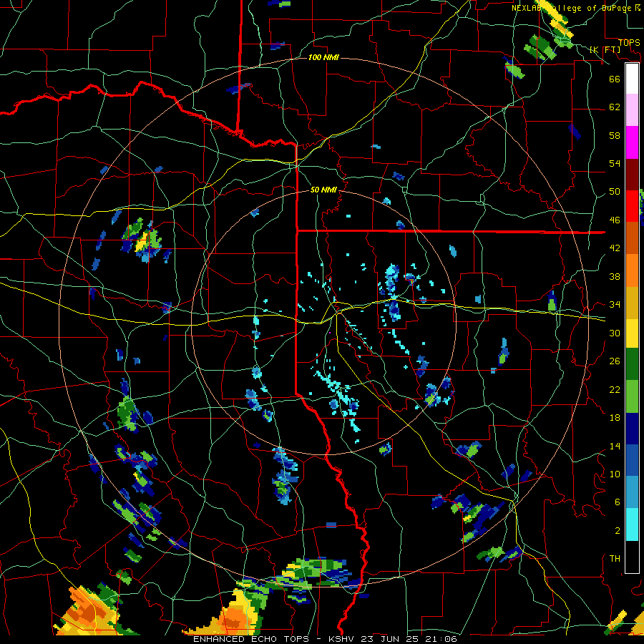Select the magenta swatch in the color scale
644x644 pixels.
pos(632,142)
